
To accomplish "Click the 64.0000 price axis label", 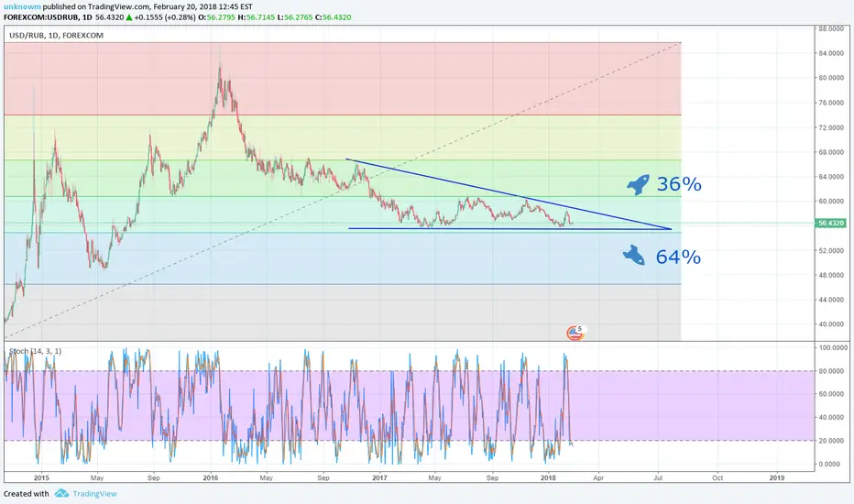I will (x=832, y=177).
